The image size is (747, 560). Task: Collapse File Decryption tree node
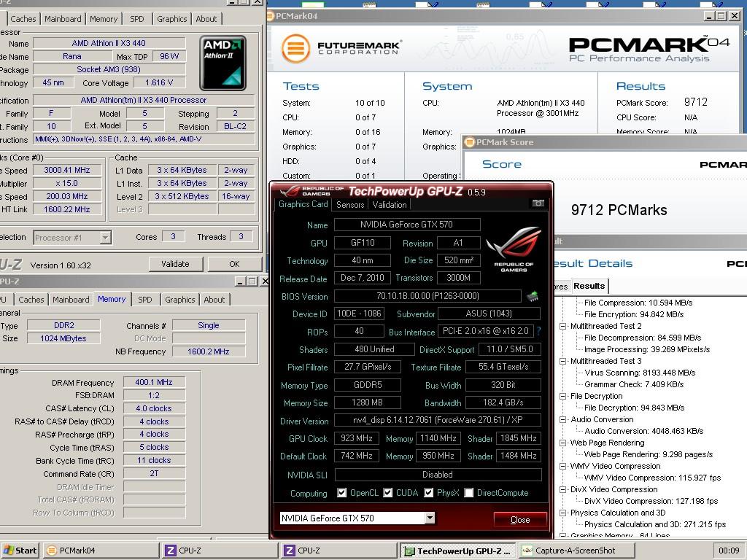coord(562,396)
